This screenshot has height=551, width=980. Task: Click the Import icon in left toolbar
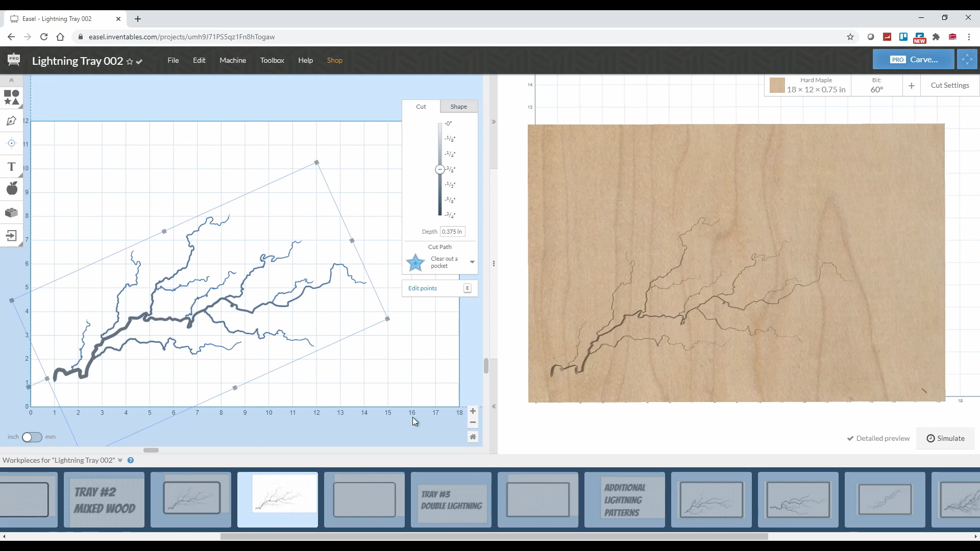[x=11, y=236]
